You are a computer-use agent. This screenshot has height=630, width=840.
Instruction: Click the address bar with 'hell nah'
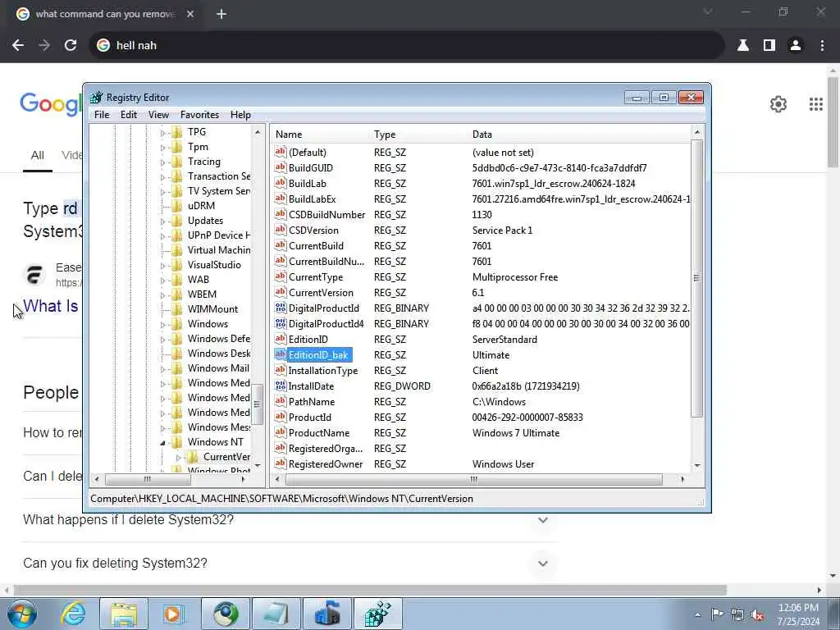click(406, 46)
